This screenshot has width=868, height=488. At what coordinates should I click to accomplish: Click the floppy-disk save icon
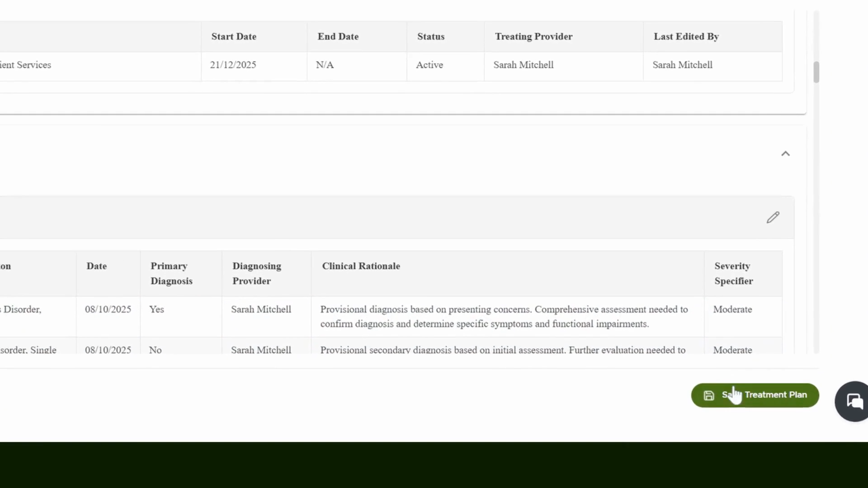(x=709, y=395)
